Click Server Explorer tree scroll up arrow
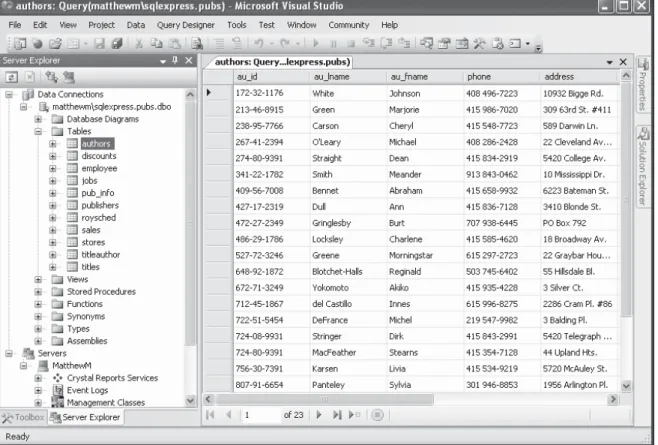 tap(190, 94)
